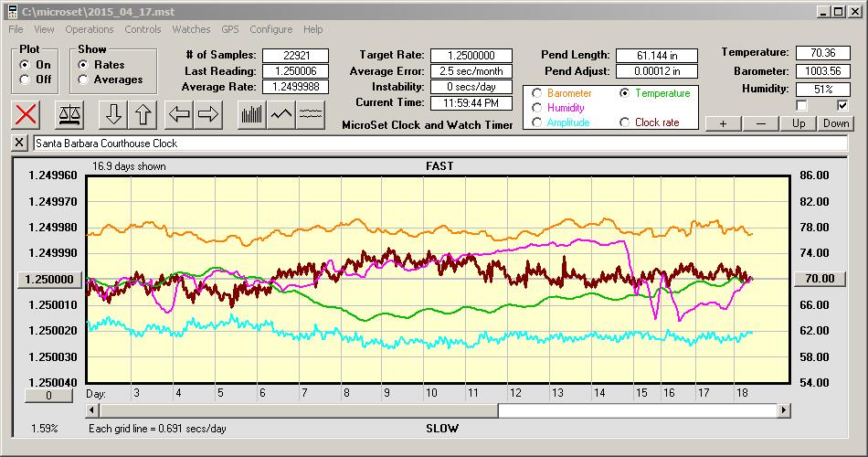Click the Down button
Screen dimensions: 868x457
836,123
